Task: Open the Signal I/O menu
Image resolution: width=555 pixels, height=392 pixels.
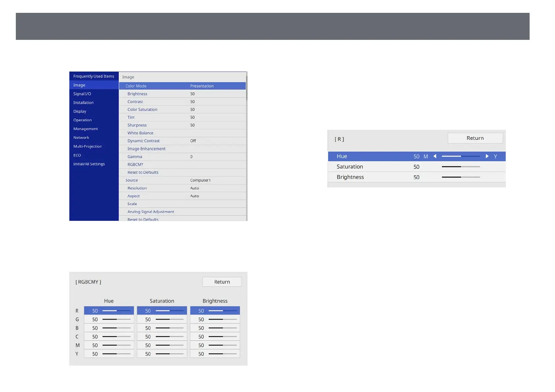Action: (x=94, y=94)
